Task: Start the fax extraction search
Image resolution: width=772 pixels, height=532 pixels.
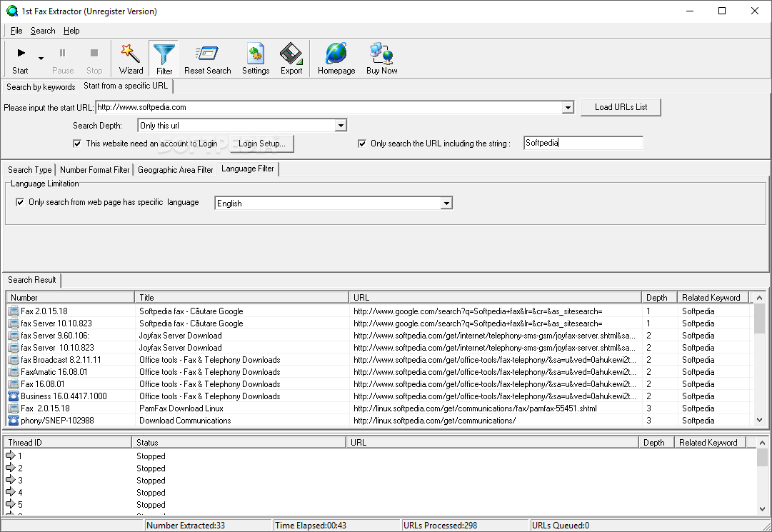Action: 21,59
